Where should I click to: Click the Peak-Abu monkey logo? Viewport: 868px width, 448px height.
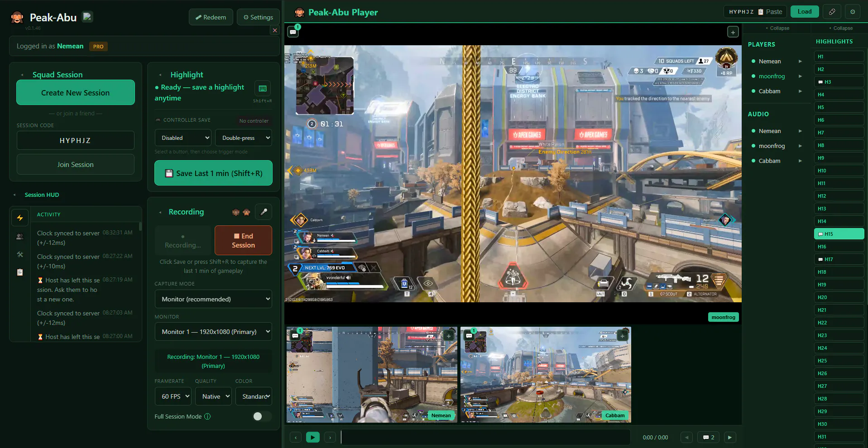[x=17, y=18]
